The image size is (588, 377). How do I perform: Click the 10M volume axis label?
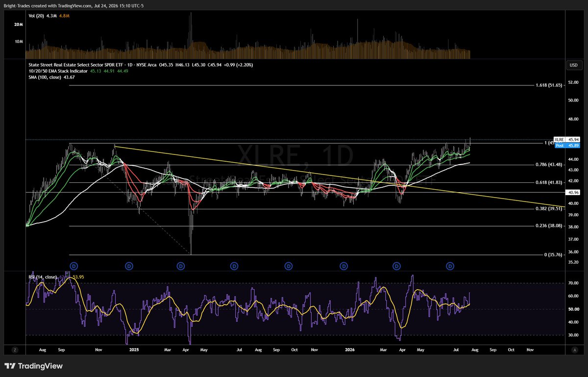pyautogui.click(x=19, y=42)
